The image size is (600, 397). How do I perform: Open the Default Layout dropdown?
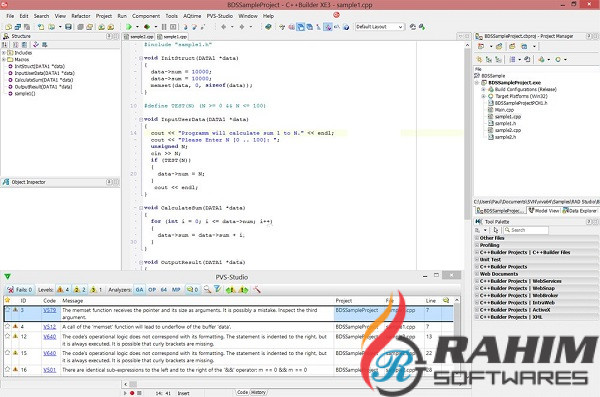point(400,27)
